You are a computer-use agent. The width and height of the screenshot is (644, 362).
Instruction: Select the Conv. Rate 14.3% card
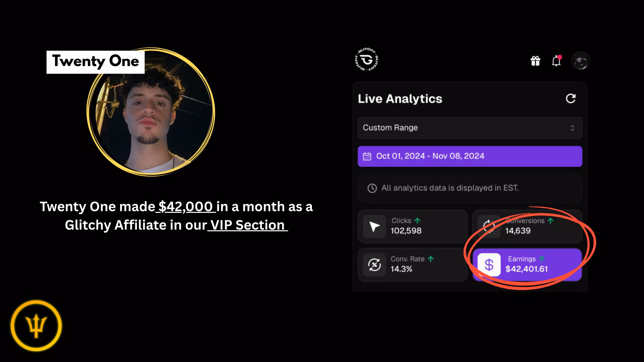[x=413, y=265]
